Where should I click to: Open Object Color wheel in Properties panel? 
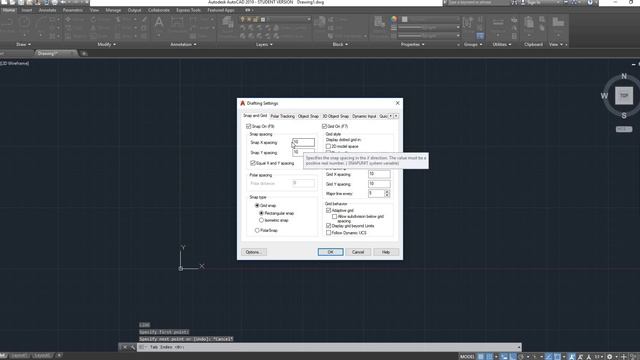(x=393, y=19)
